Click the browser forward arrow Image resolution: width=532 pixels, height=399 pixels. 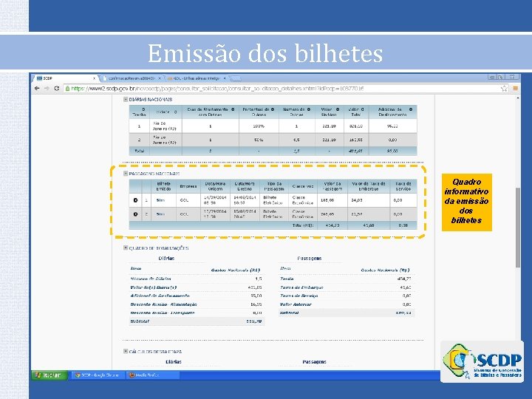click(47, 89)
